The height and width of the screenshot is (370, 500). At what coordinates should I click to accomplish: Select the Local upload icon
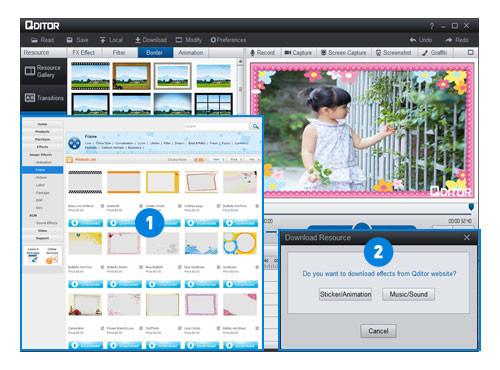(x=103, y=40)
